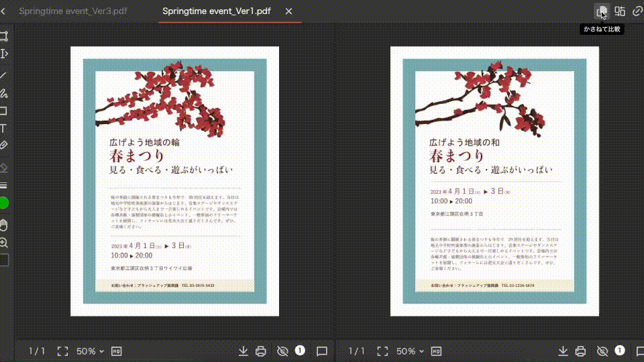Screen dimensions: 644x362
Task: Download the left pane document
Action: (243, 351)
